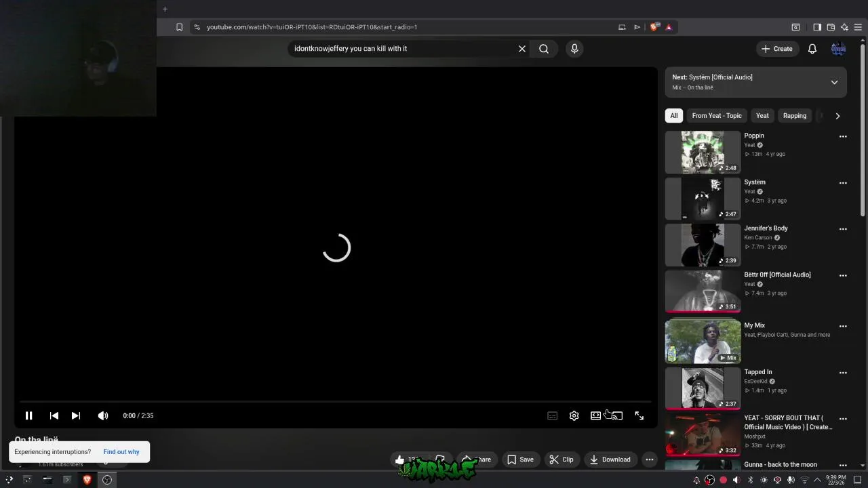Screen dimensions: 868x488
Task: Open YouTube notifications bell
Action: point(812,49)
